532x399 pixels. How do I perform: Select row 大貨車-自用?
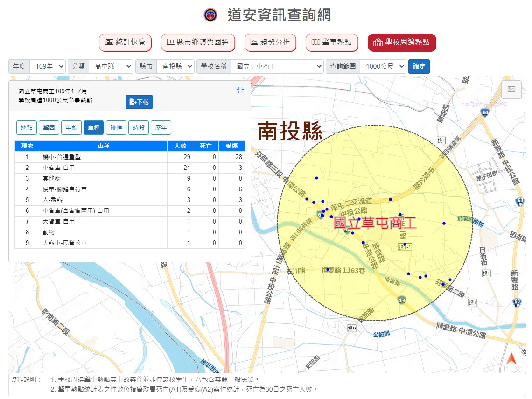tap(130, 221)
